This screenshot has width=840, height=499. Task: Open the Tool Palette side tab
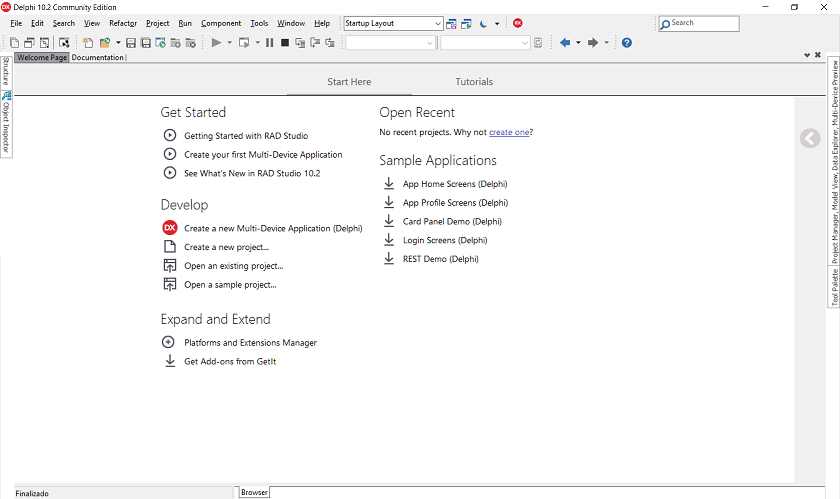(834, 286)
